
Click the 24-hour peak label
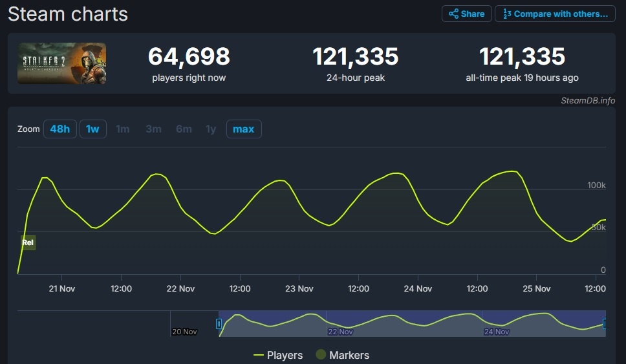(x=356, y=78)
